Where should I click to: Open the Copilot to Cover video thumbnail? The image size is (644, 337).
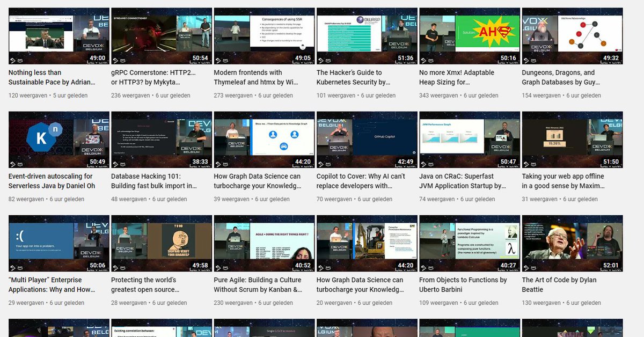point(367,140)
